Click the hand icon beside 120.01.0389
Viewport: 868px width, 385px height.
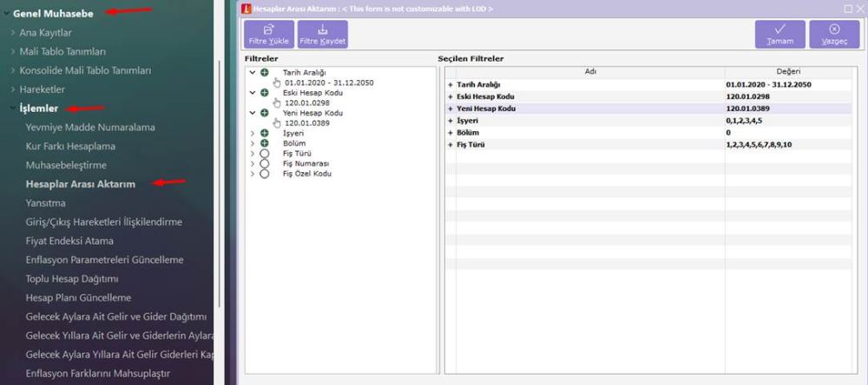click(x=277, y=123)
